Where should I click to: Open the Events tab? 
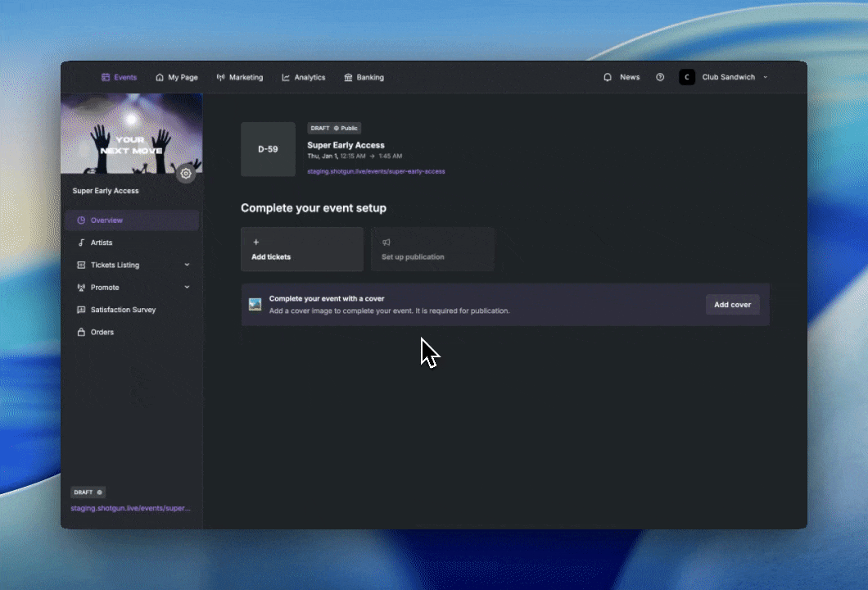point(119,78)
